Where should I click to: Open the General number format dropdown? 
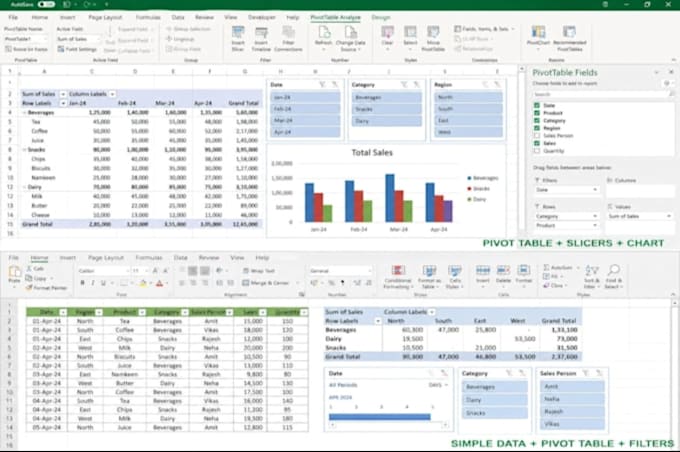(369, 271)
